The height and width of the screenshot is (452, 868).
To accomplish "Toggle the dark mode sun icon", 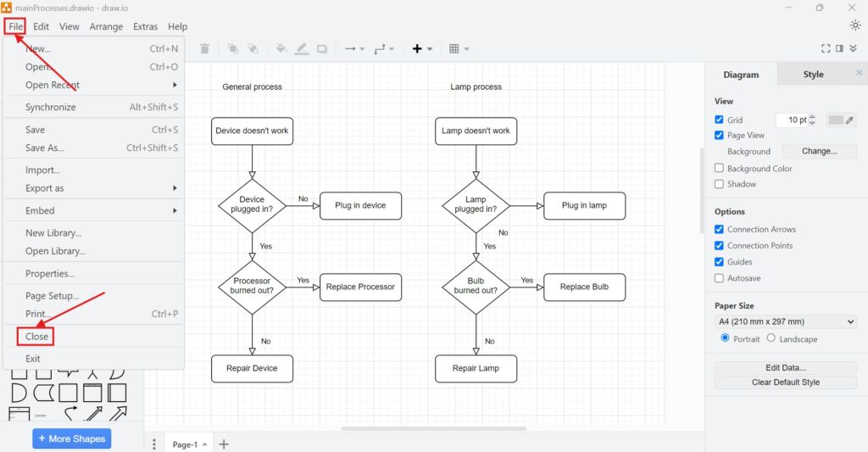I will pyautogui.click(x=854, y=25).
